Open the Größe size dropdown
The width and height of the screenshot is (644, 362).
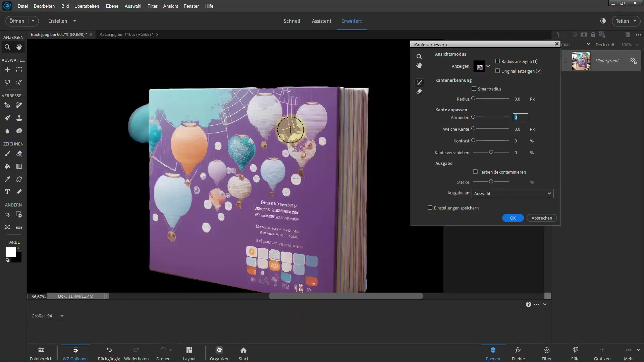click(62, 316)
